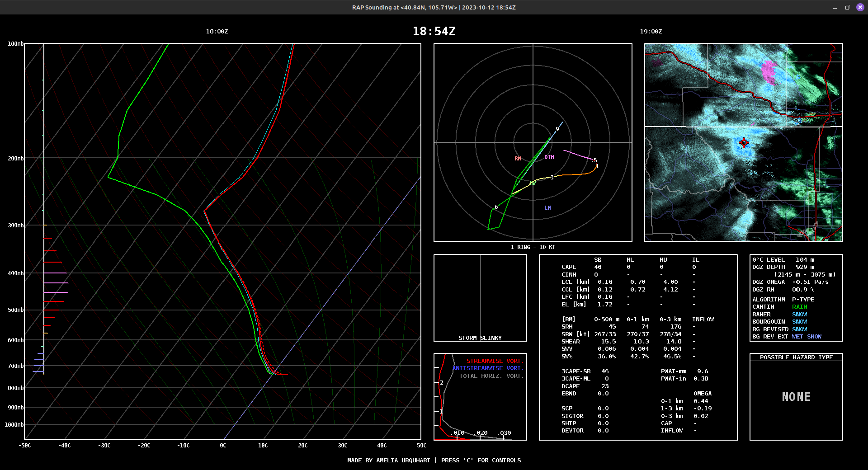Click the 6 km height marker on the hodograph trace
This screenshot has height=470, width=868.
495,207
